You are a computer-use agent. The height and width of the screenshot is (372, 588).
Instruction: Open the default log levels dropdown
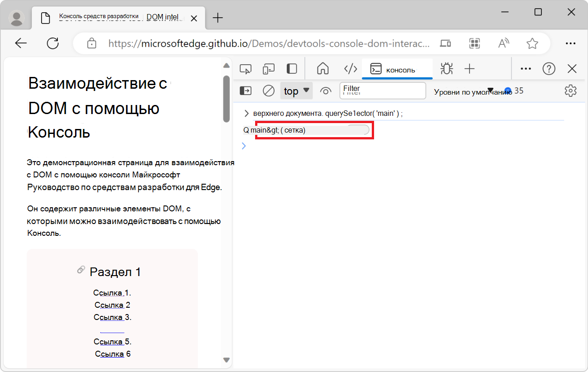click(466, 91)
